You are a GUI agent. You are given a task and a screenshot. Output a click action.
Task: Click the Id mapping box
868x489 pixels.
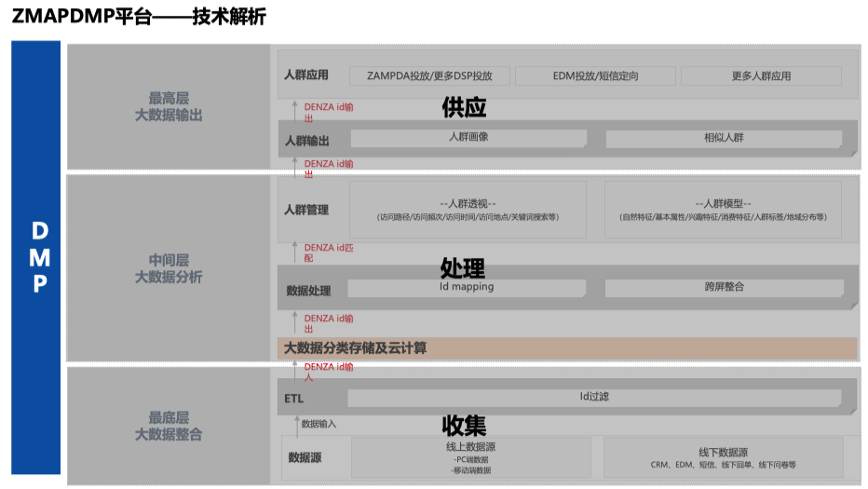(x=467, y=288)
